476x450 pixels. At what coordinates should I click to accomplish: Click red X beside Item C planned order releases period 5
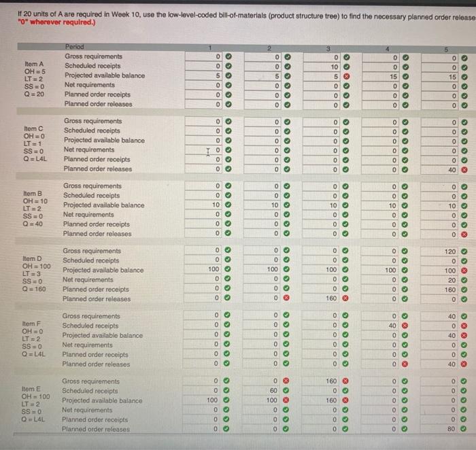pos(464,170)
